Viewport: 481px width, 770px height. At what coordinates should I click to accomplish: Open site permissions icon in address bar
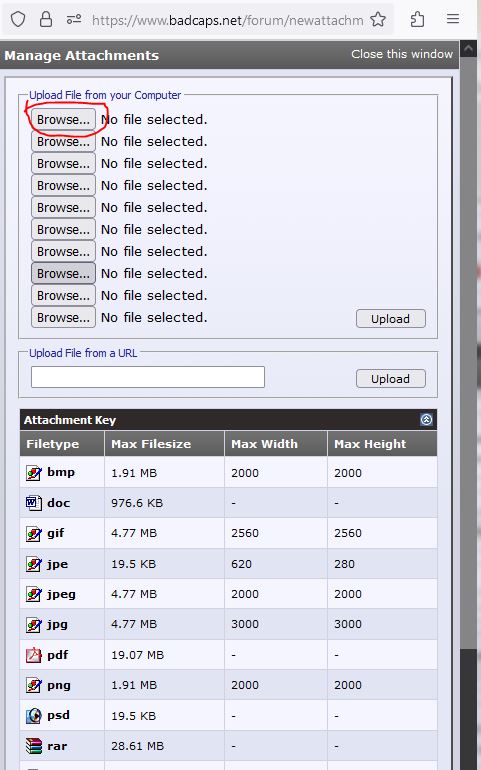(74, 20)
